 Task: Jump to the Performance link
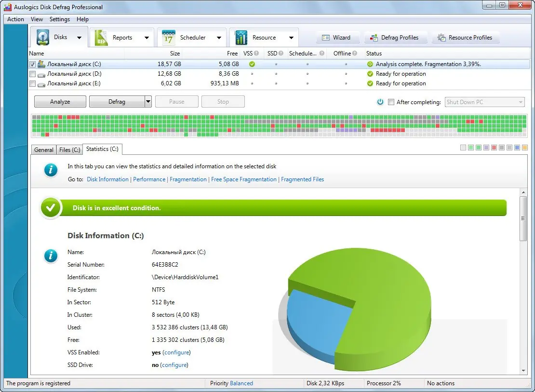point(149,179)
